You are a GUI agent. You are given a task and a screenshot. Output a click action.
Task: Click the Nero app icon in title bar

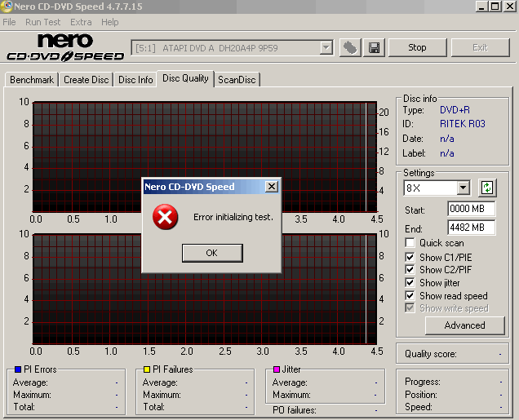pos(6,7)
